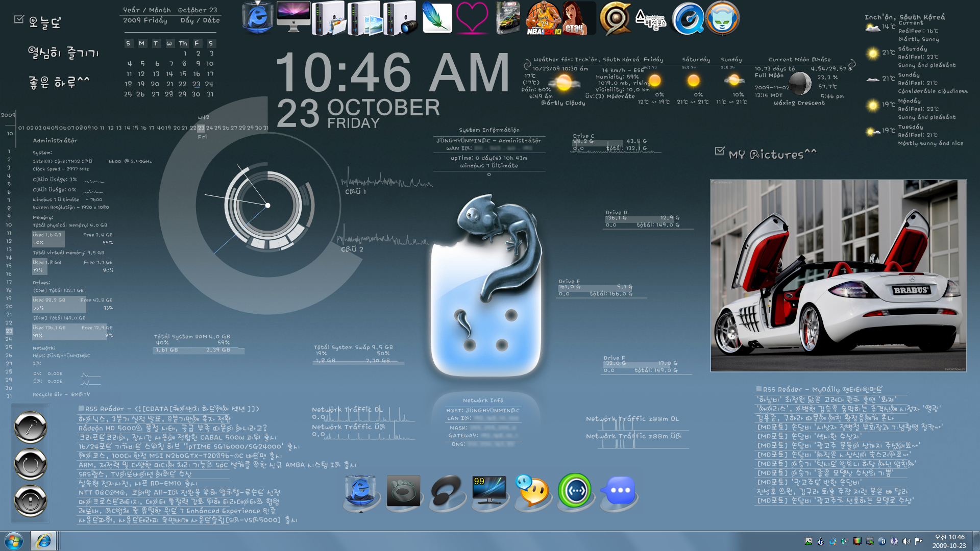This screenshot has height=551, width=980.
Task: Launch GOM Player paw icon in bottom dock
Action: 403,491
